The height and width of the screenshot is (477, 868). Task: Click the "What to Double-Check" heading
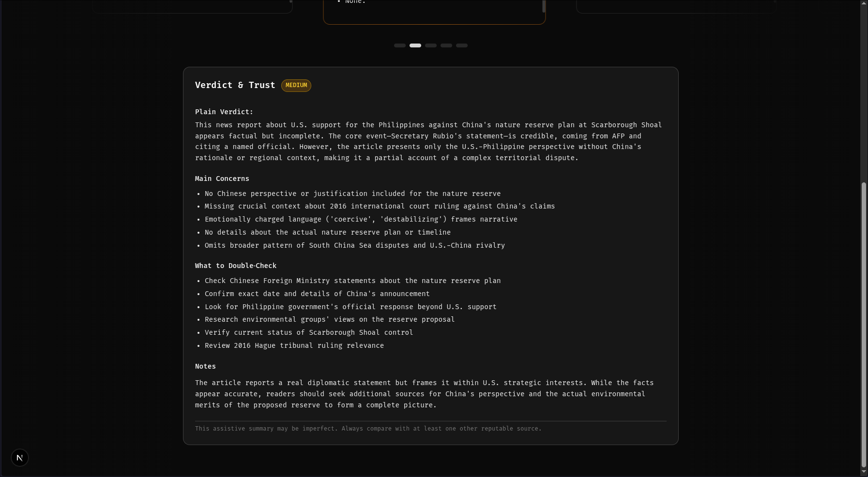click(236, 266)
